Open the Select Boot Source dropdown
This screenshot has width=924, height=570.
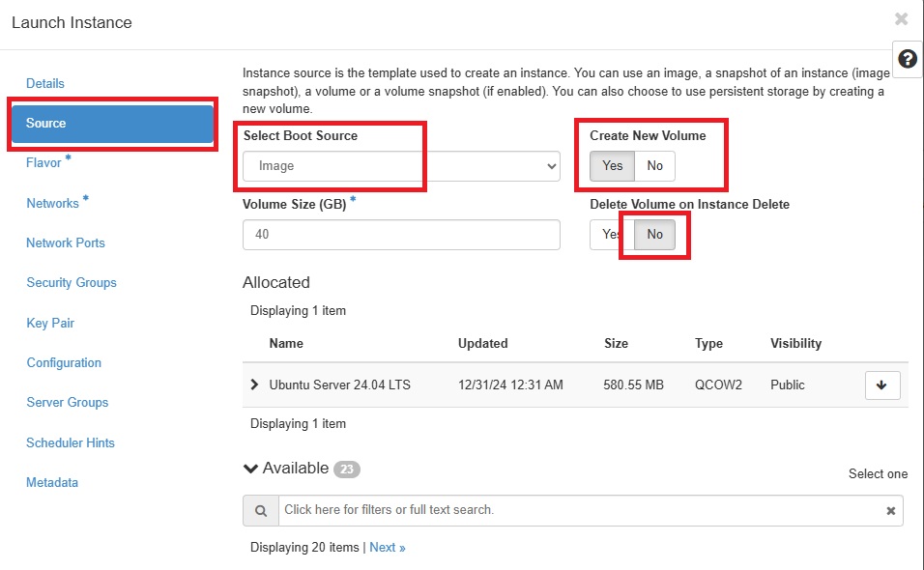[401, 166]
